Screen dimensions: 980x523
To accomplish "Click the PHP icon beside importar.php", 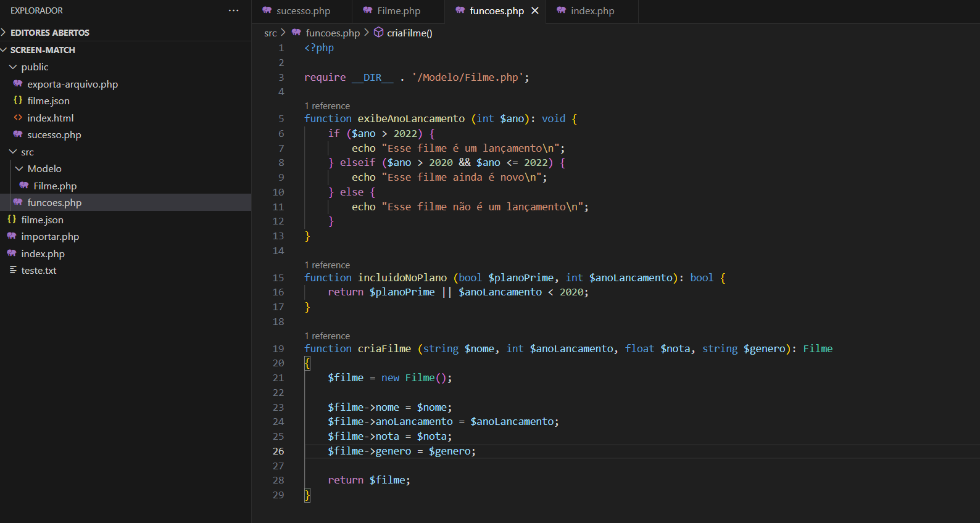I will tap(12, 236).
